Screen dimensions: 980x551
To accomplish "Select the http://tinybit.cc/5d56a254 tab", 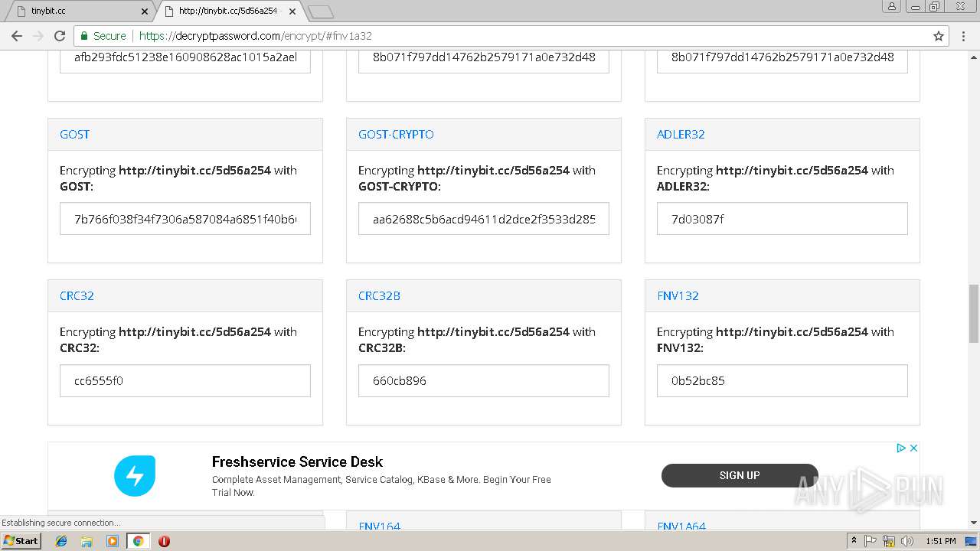I will 228,11.
